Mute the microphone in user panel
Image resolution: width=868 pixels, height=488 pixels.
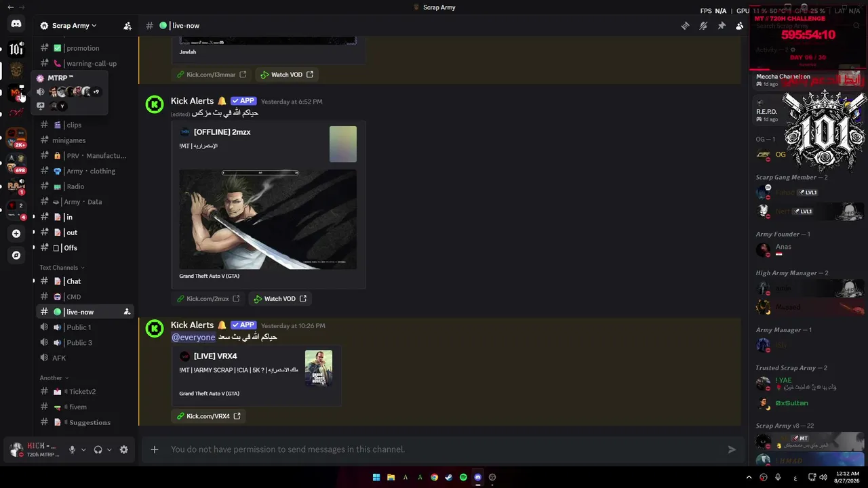[x=72, y=449]
